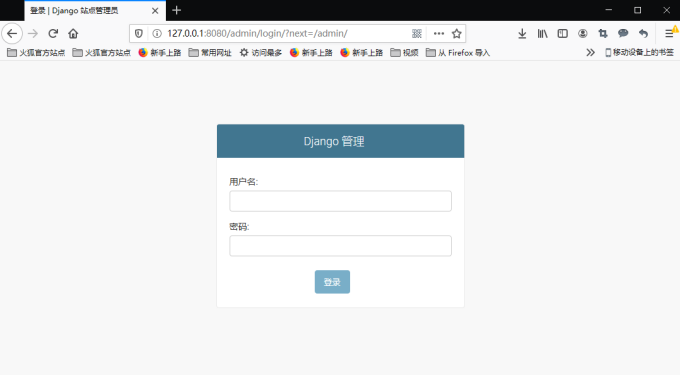Minimize the Firefox window
The height and width of the screenshot is (375, 681).
coord(608,10)
